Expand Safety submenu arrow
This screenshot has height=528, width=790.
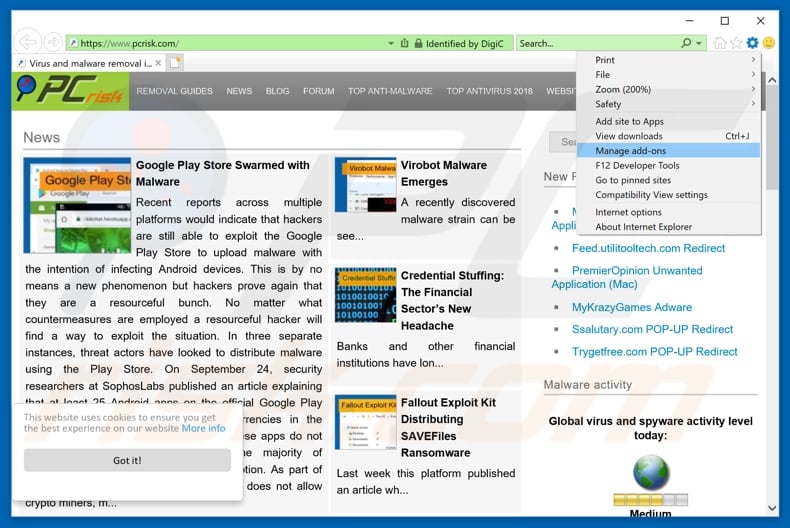point(753,103)
